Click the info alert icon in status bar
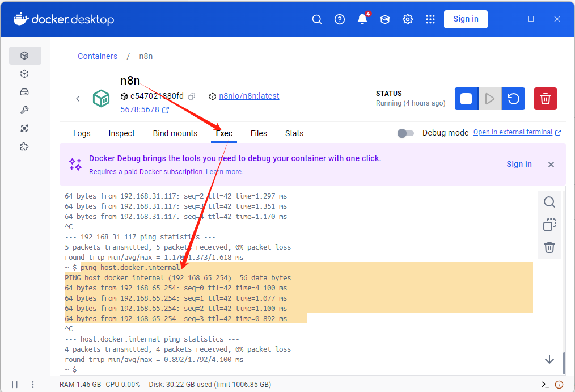 [559, 384]
